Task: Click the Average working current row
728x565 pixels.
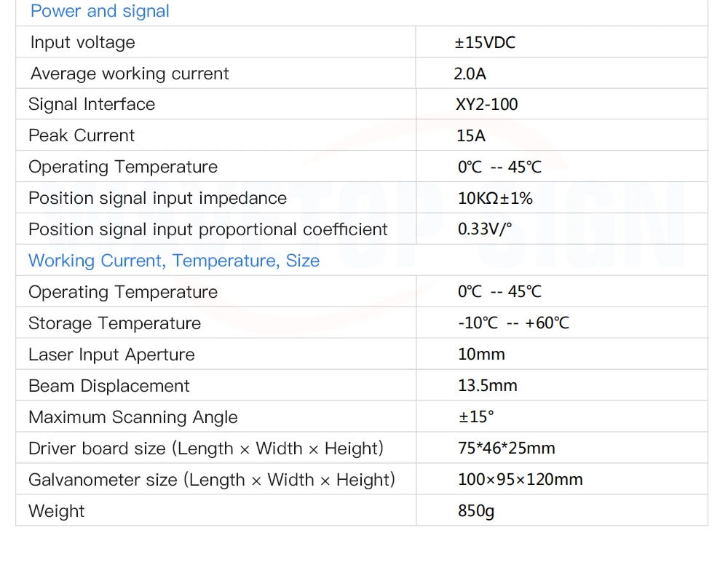Action: point(130,74)
